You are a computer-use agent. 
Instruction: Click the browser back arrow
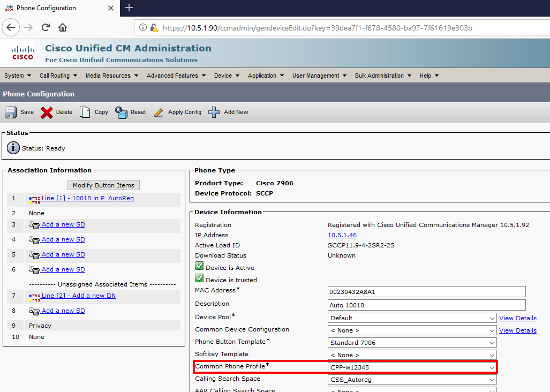tap(11, 27)
